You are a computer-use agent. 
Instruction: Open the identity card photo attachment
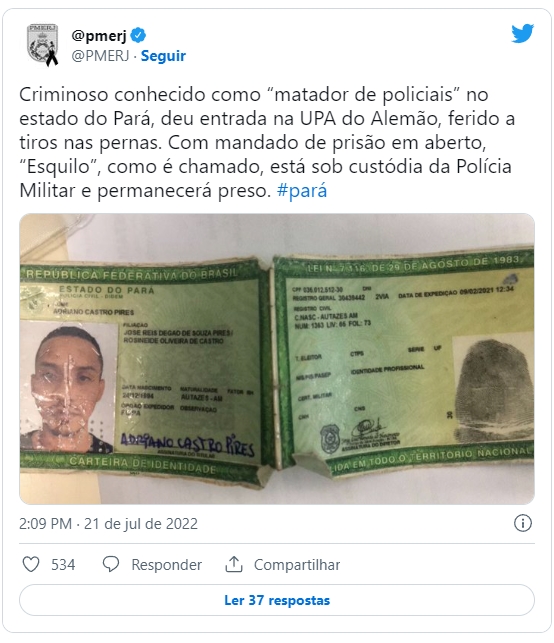point(277,359)
